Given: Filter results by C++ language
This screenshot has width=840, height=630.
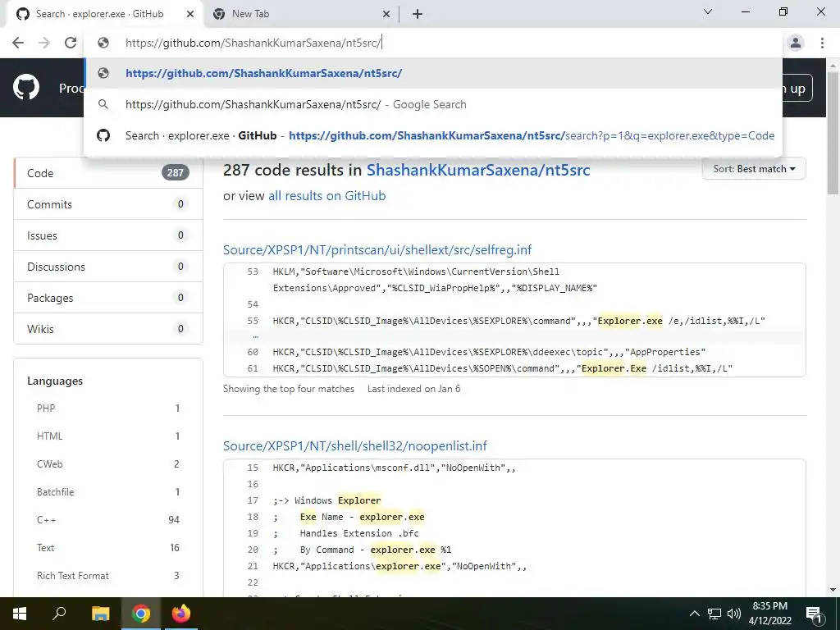Looking at the screenshot, I should pyautogui.click(x=108, y=519).
